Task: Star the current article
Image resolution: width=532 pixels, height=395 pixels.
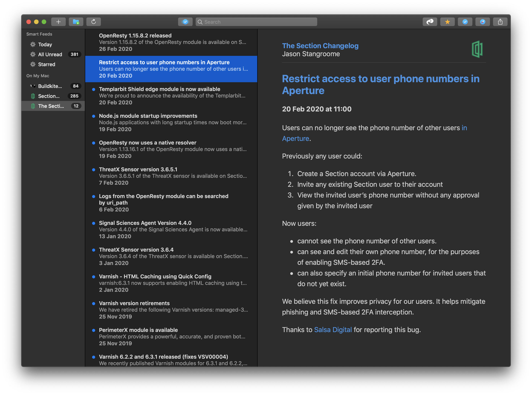Action: click(x=447, y=22)
